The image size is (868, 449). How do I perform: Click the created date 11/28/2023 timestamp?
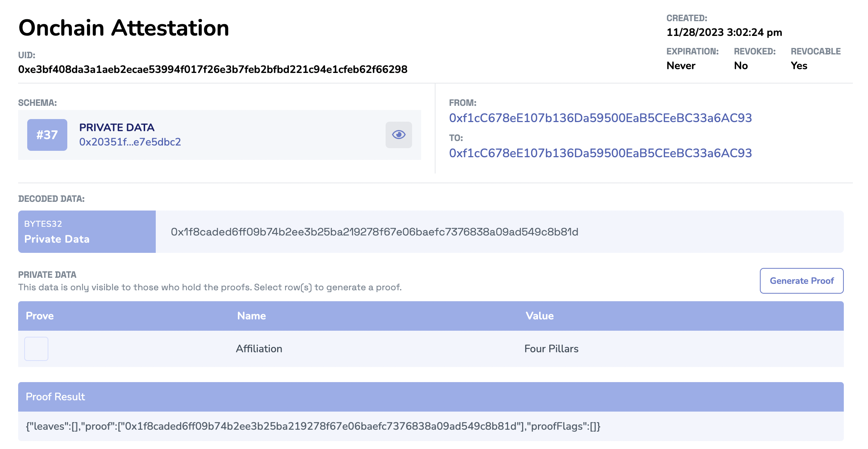pos(724,32)
